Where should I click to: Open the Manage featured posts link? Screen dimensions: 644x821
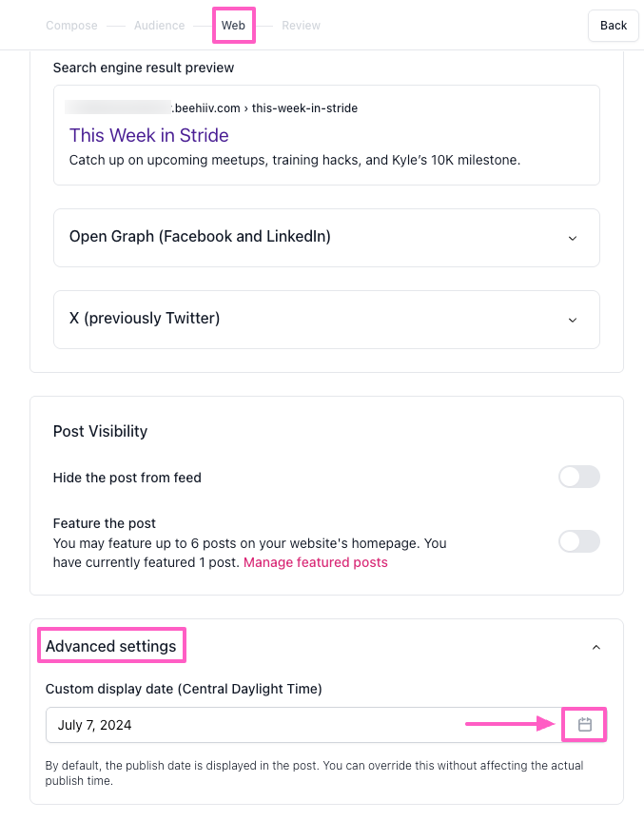[x=316, y=562]
